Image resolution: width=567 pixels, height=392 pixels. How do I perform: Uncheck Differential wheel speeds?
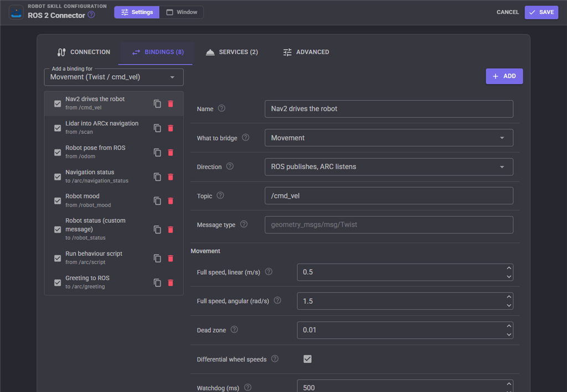(307, 359)
